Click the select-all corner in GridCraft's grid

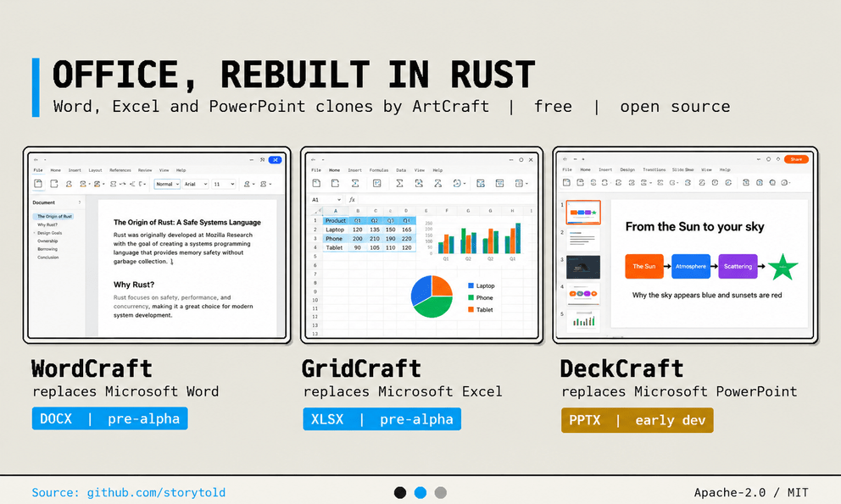[x=316, y=211]
